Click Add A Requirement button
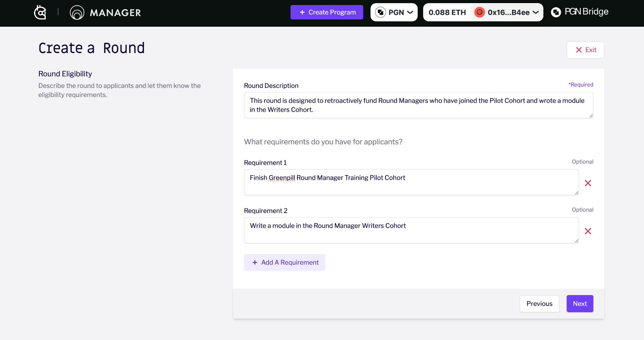The width and height of the screenshot is (644, 340). [x=285, y=262]
